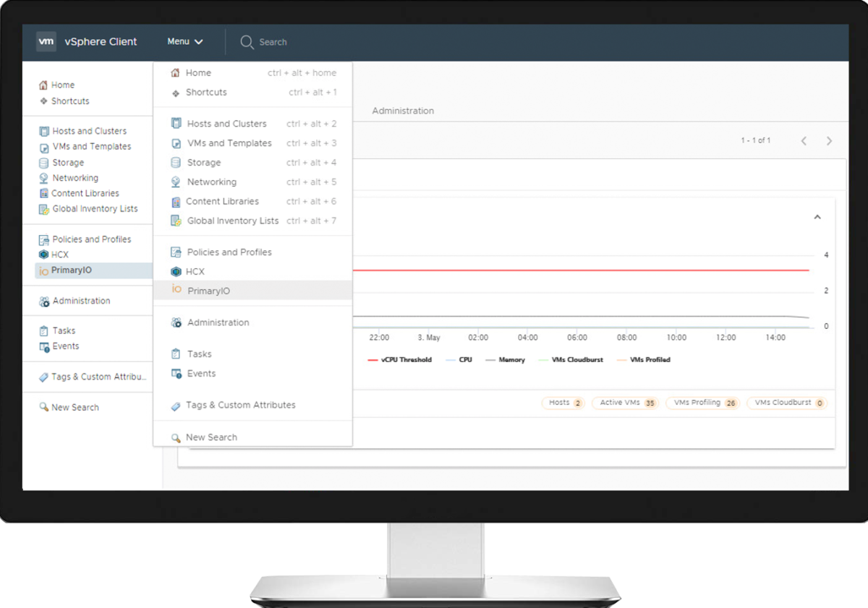Click the HCX hexagon icon in the sidebar
This screenshot has height=608, width=868.
(x=44, y=254)
